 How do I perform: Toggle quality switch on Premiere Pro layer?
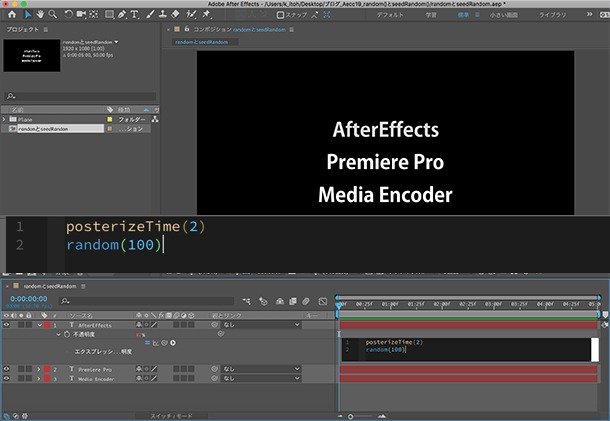click(154, 369)
